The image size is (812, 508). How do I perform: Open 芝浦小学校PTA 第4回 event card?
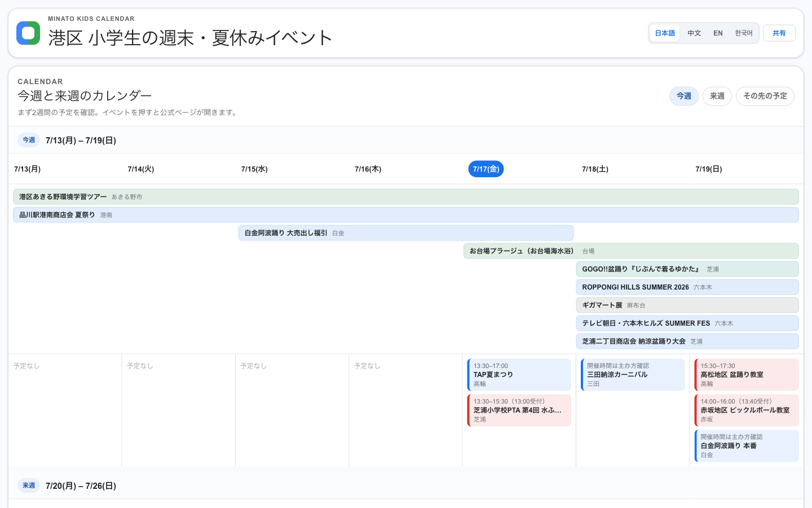click(519, 410)
